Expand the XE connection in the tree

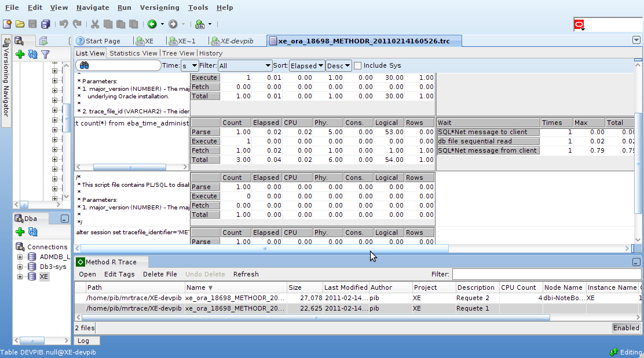click(19, 276)
